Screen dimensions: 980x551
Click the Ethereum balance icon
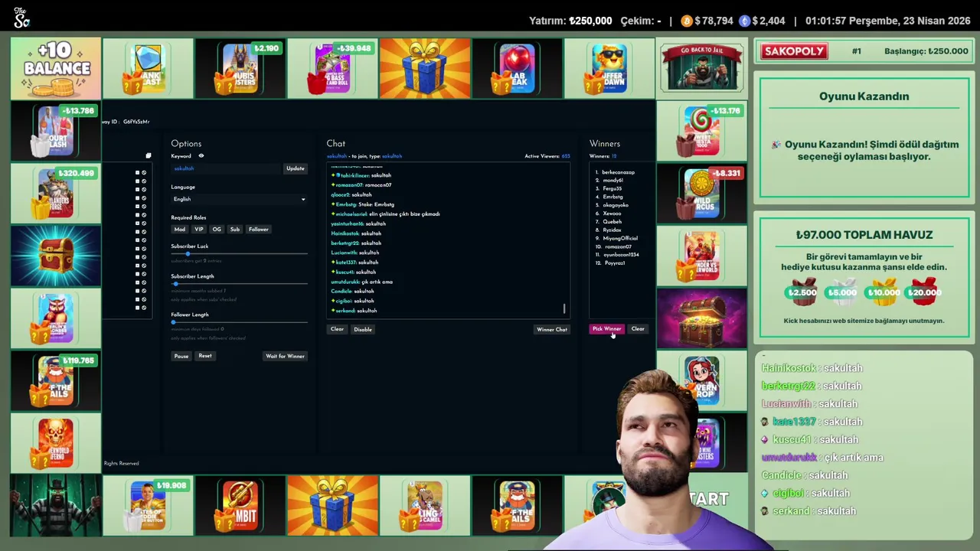744,21
